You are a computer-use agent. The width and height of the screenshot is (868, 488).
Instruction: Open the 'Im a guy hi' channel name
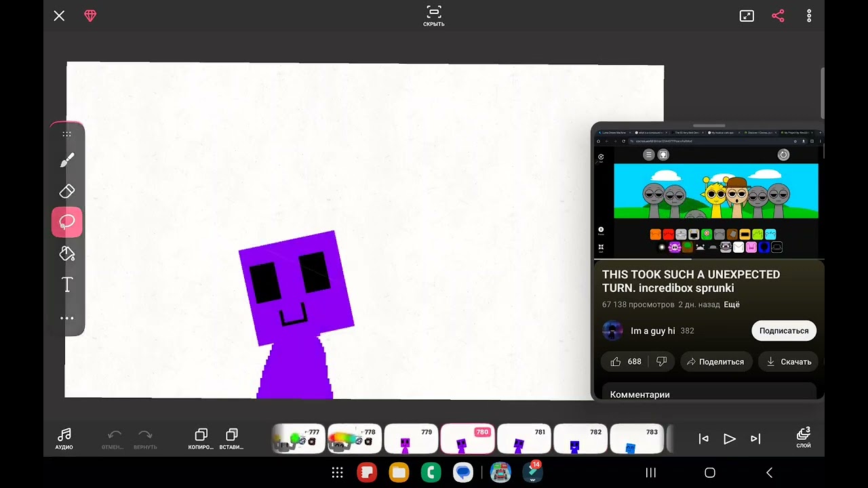[x=653, y=331]
